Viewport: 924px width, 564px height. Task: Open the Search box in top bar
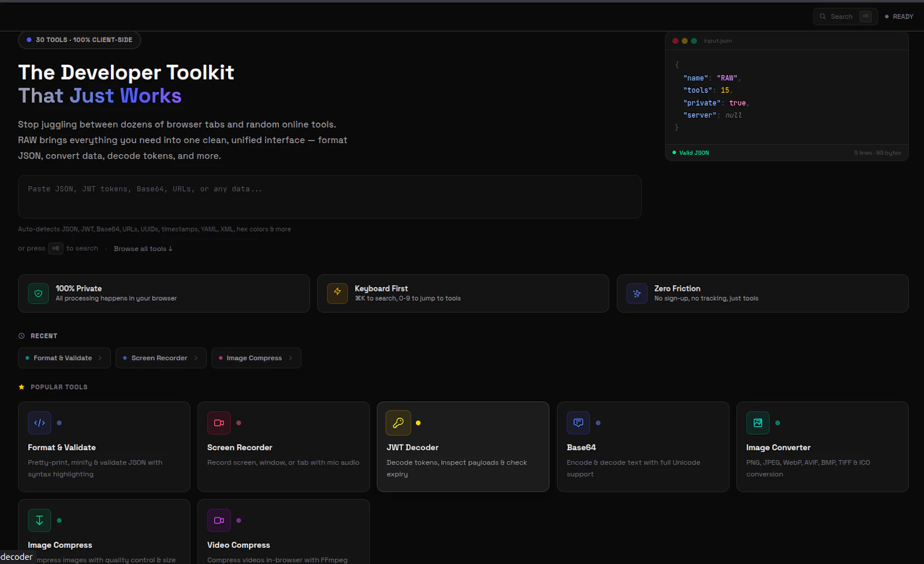[845, 17]
